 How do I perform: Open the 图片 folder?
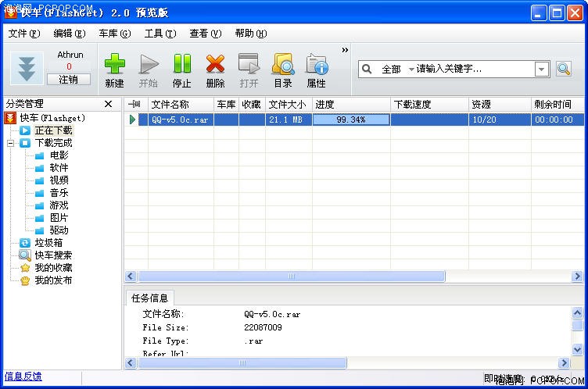[x=59, y=218]
